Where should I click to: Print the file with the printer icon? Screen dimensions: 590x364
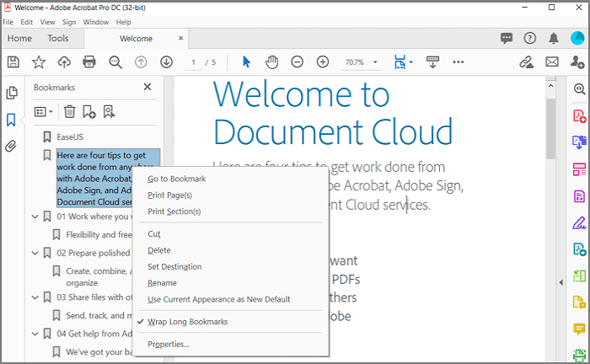coord(89,62)
